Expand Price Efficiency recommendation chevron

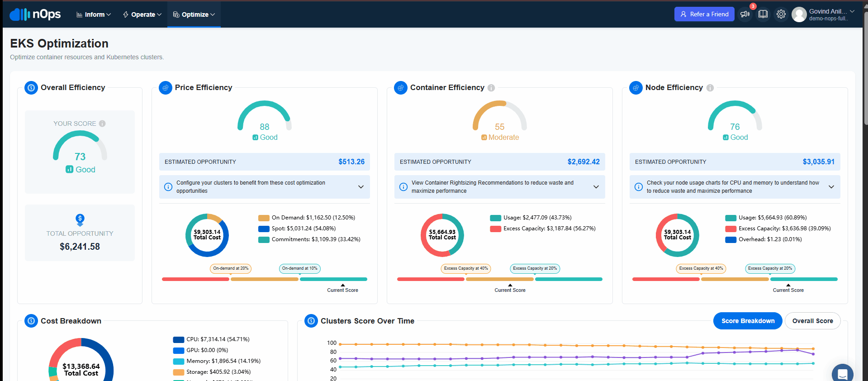click(x=361, y=187)
